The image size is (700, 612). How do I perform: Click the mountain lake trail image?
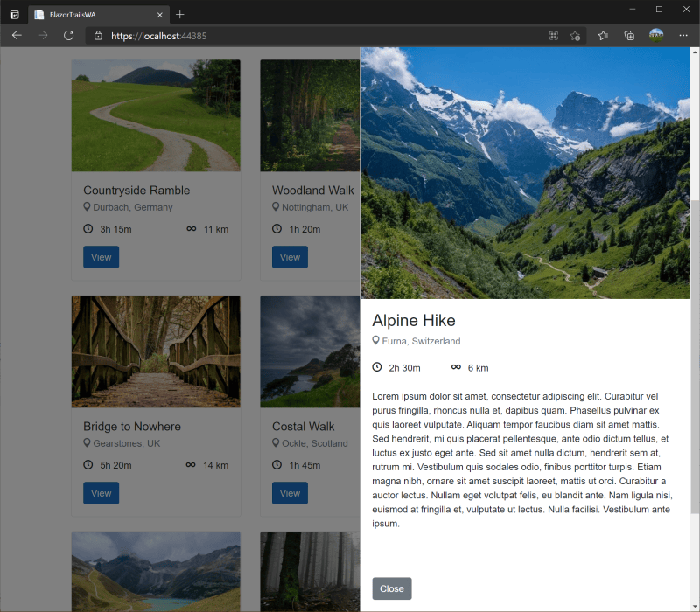point(156,572)
